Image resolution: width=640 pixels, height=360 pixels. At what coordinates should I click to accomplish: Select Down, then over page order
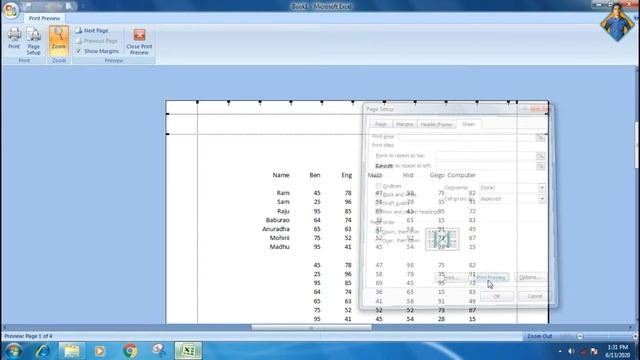point(378,232)
